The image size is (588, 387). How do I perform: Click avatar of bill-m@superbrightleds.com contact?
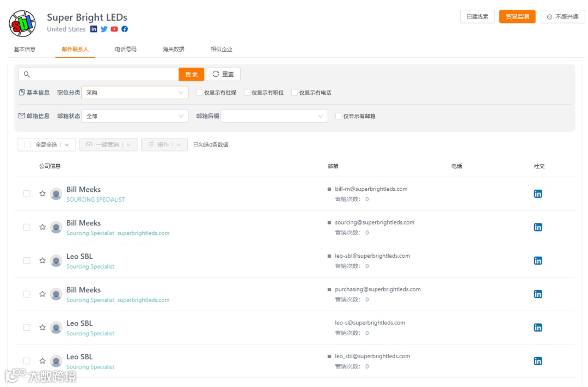coord(56,194)
